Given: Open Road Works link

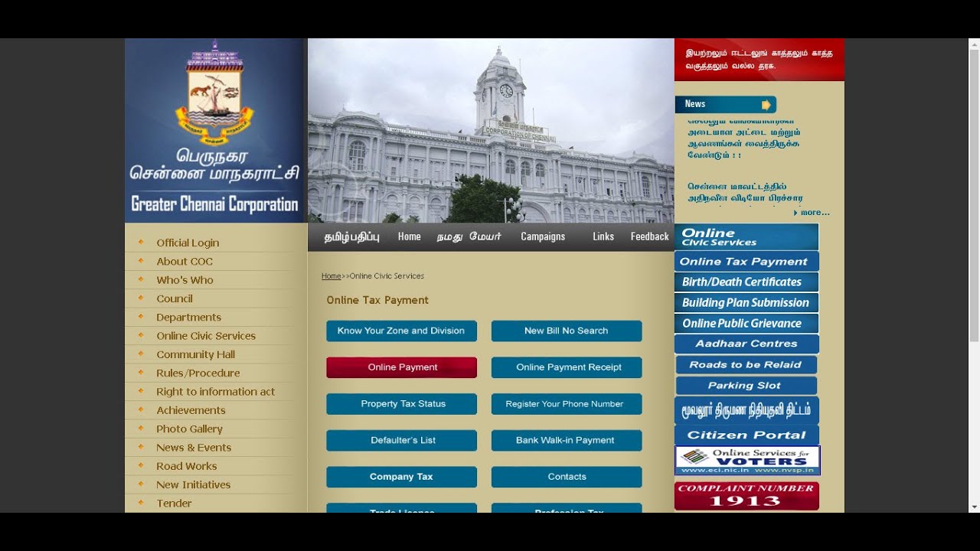Looking at the screenshot, I should (187, 466).
